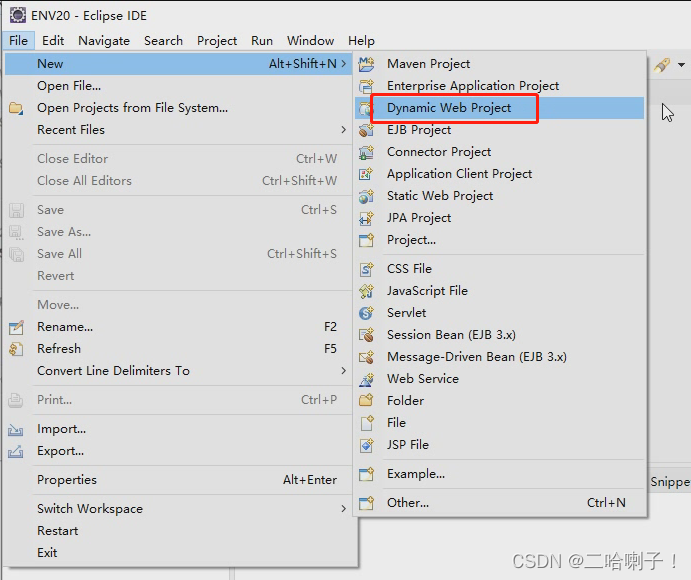
Task: Click the Web Service icon
Action: coord(366,379)
